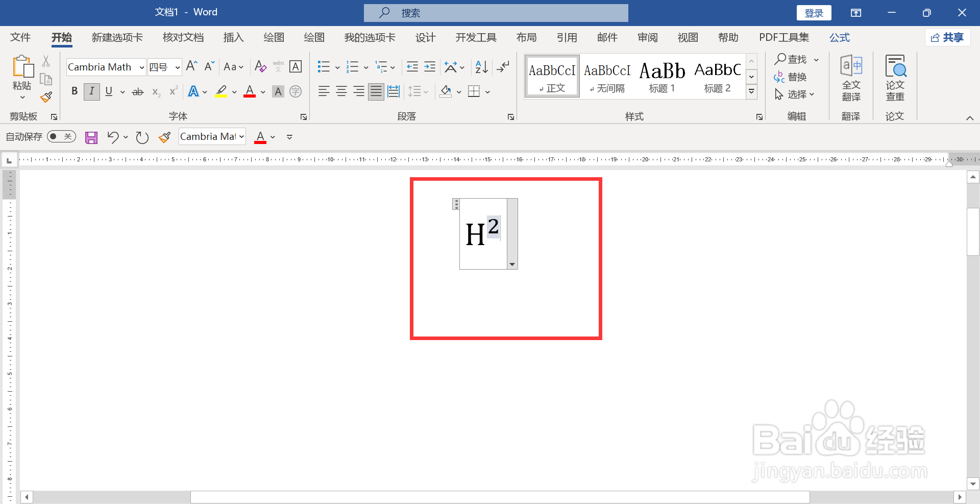Click the borders icon
980x504 pixels.
474,91
